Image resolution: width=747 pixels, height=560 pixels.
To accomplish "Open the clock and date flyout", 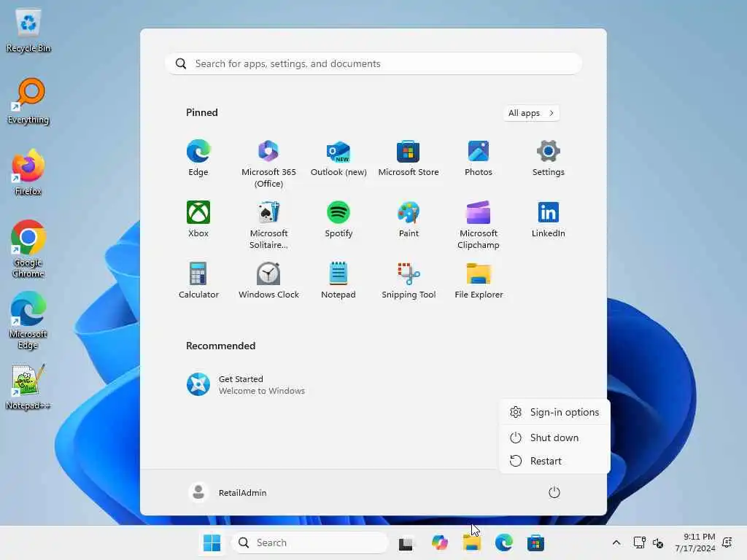I will click(x=695, y=542).
